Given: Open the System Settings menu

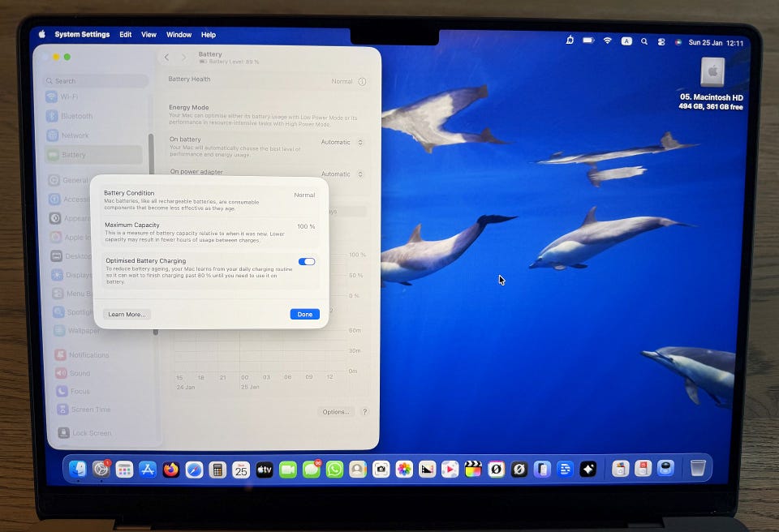Looking at the screenshot, I should click(82, 34).
